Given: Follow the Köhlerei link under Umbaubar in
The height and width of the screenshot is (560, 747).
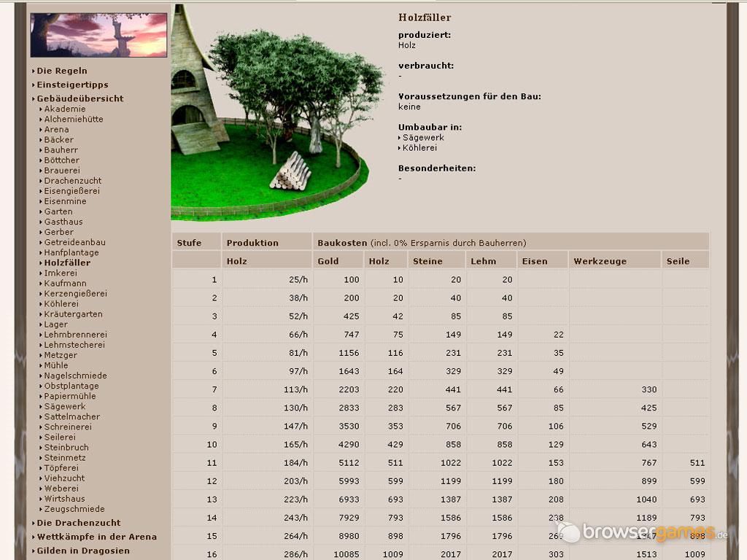Looking at the screenshot, I should (x=419, y=148).
